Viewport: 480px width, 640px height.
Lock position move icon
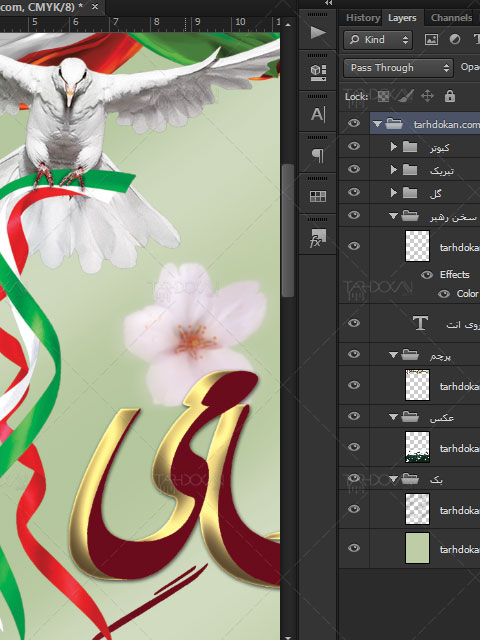pos(427,96)
